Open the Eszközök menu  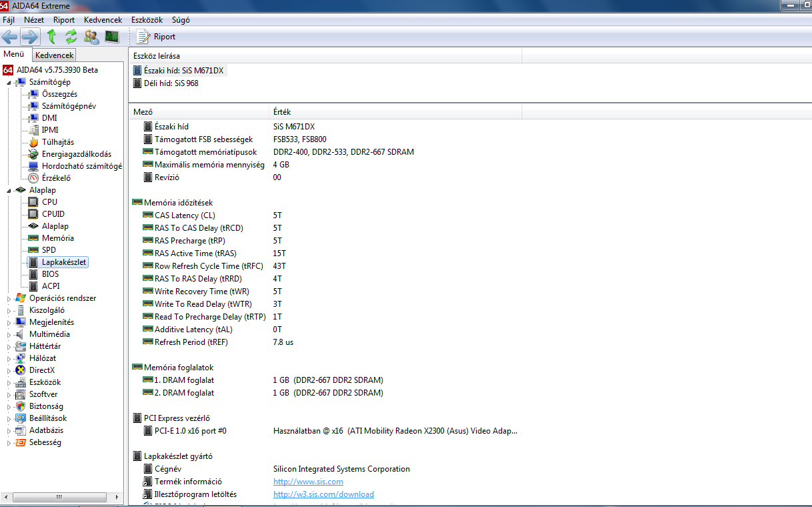[x=148, y=20]
